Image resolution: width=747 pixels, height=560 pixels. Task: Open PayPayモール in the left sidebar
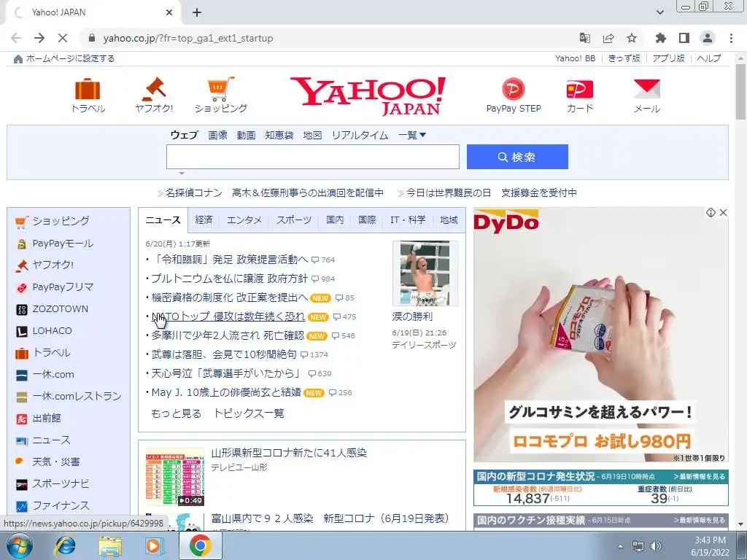[x=63, y=244]
